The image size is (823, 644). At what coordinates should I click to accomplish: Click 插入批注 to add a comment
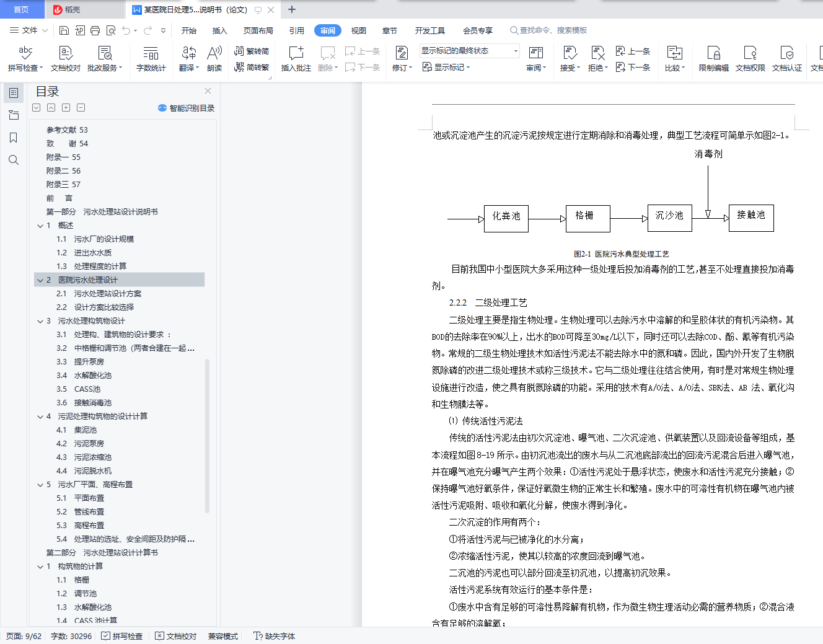[x=296, y=58]
